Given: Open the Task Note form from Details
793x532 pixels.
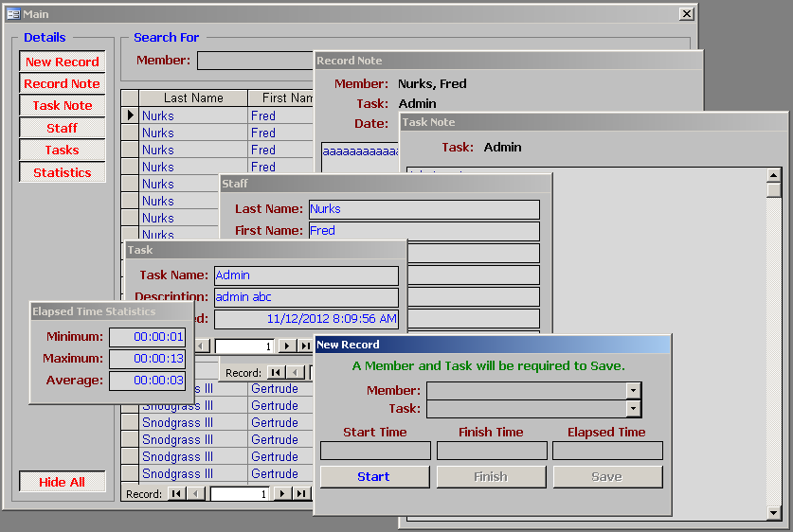Looking at the screenshot, I should tap(63, 105).
